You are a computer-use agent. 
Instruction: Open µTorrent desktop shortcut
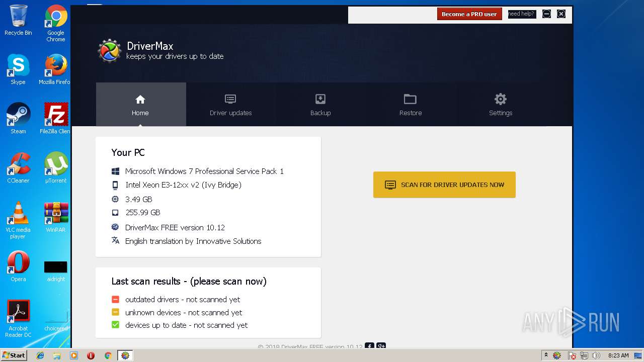pyautogui.click(x=56, y=168)
